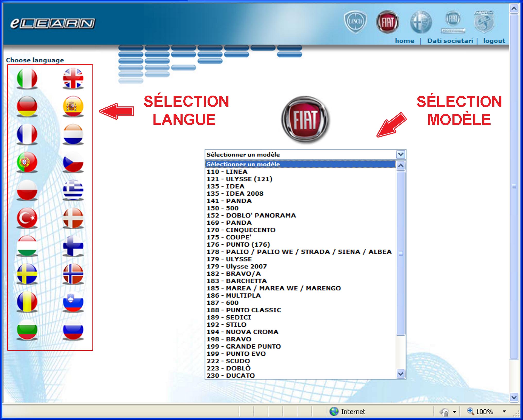Pick "230 - DUCATO" in model list
This screenshot has height=420, width=523.
pyautogui.click(x=231, y=375)
